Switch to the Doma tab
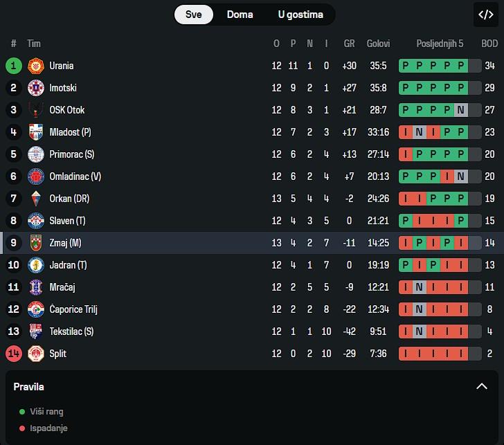Image resolution: width=504 pixels, height=445 pixels. [x=240, y=15]
